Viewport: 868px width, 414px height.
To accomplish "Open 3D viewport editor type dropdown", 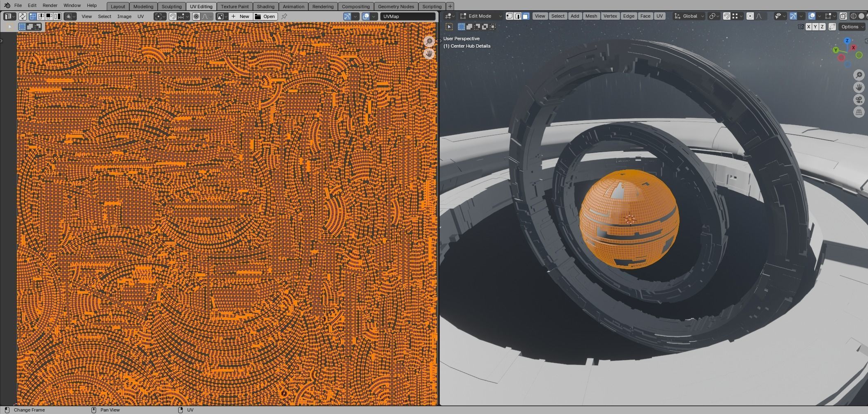I will pos(450,16).
